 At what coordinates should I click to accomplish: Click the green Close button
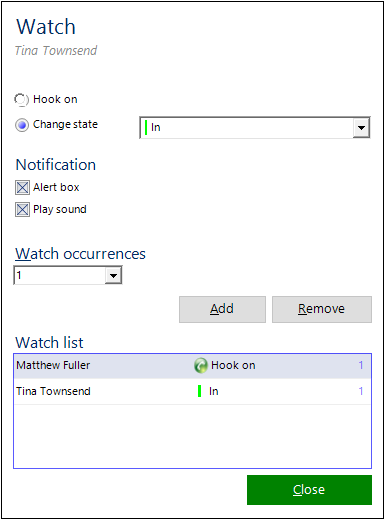click(x=309, y=490)
